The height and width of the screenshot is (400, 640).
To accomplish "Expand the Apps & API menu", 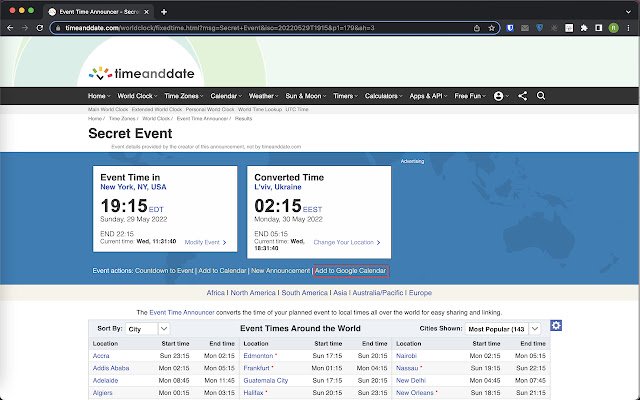I will 428,96.
